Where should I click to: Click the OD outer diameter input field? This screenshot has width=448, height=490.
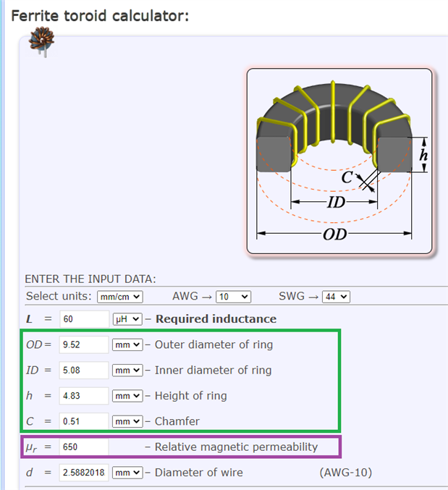84,345
